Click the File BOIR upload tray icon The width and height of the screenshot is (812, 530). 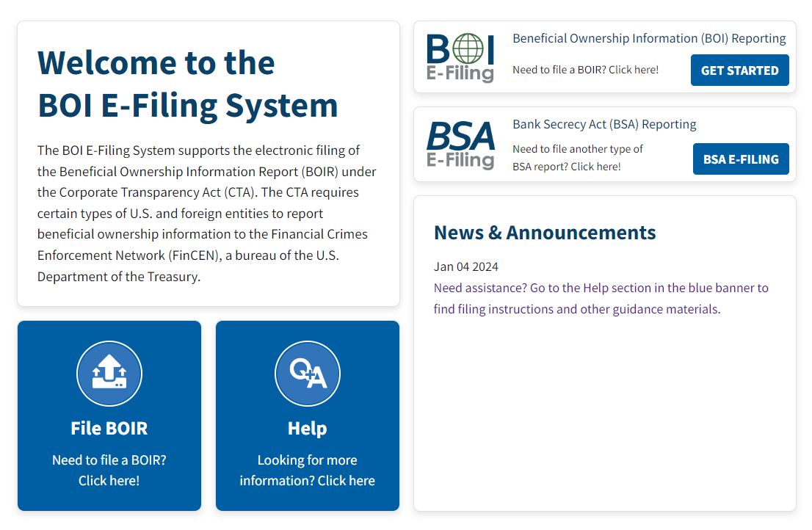pos(109,374)
